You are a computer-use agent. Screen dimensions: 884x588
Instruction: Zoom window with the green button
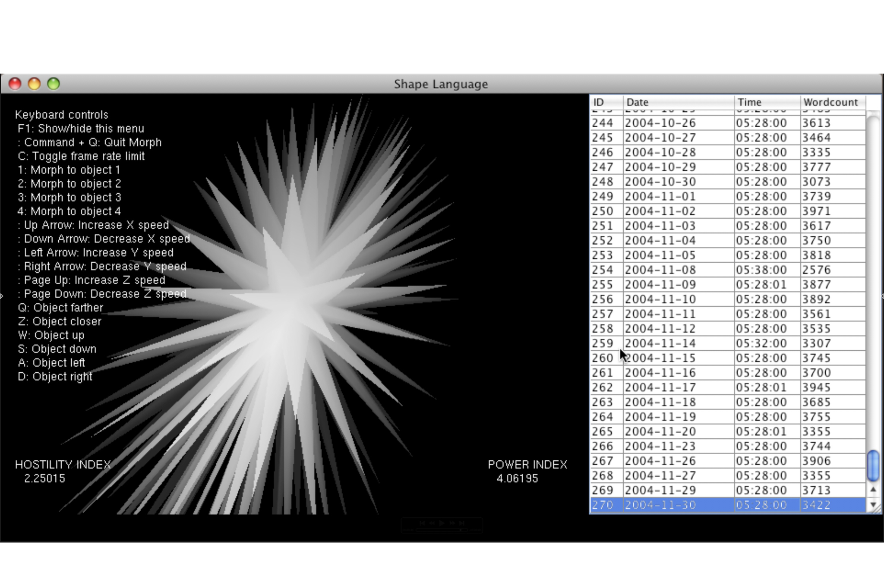click(54, 84)
